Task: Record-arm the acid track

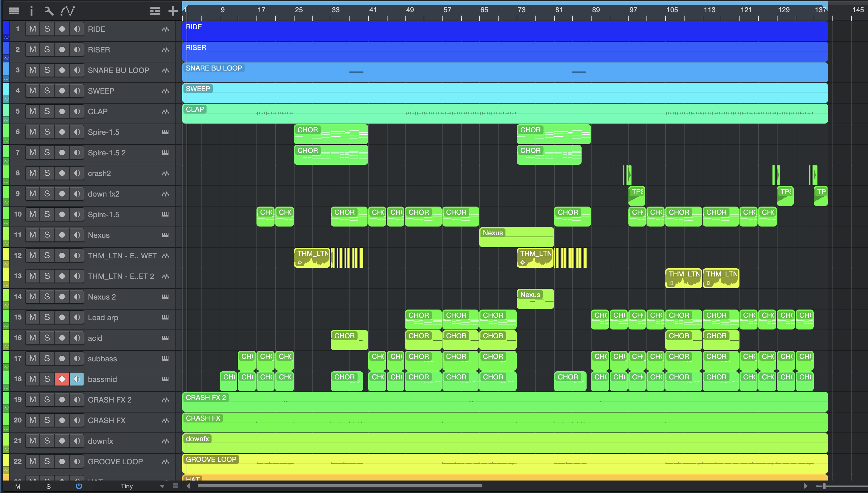Action: click(62, 338)
